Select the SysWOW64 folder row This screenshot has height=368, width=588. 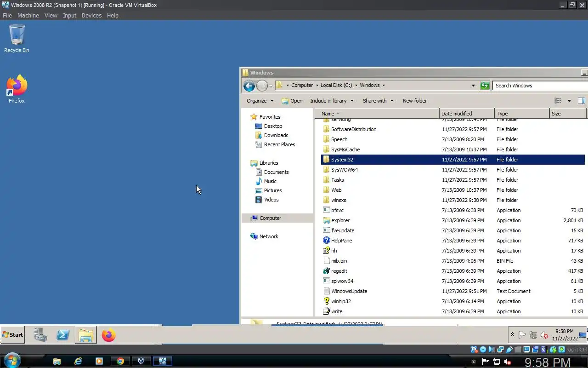pos(452,170)
